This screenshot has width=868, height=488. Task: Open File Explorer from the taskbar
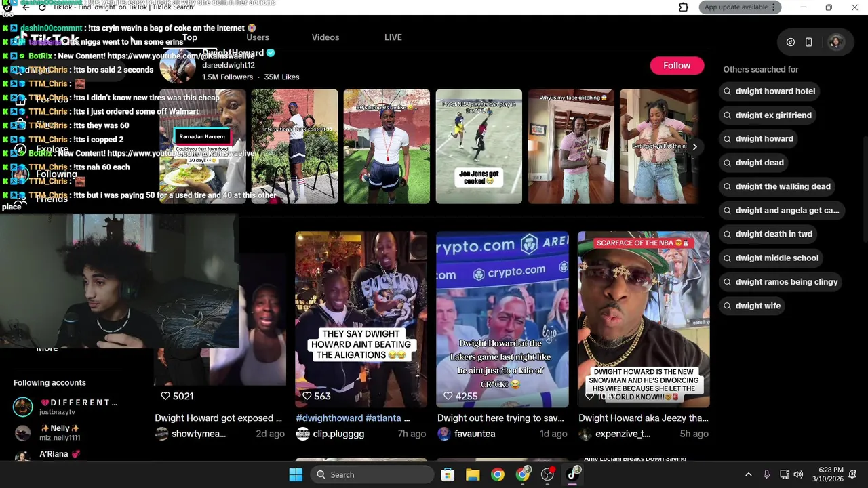click(473, 474)
